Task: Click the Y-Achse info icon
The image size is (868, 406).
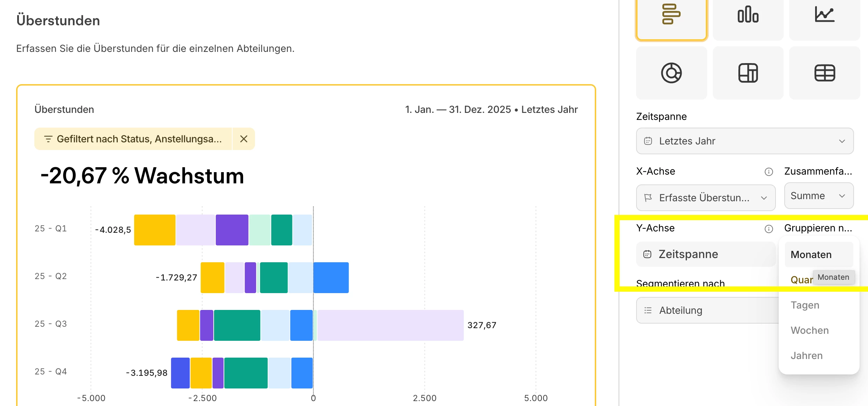Action: coord(769,229)
